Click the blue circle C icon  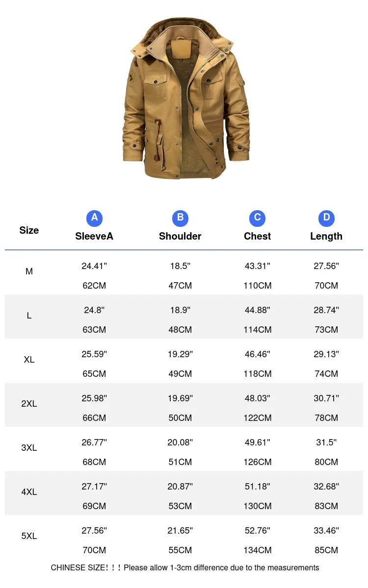pyautogui.click(x=257, y=218)
